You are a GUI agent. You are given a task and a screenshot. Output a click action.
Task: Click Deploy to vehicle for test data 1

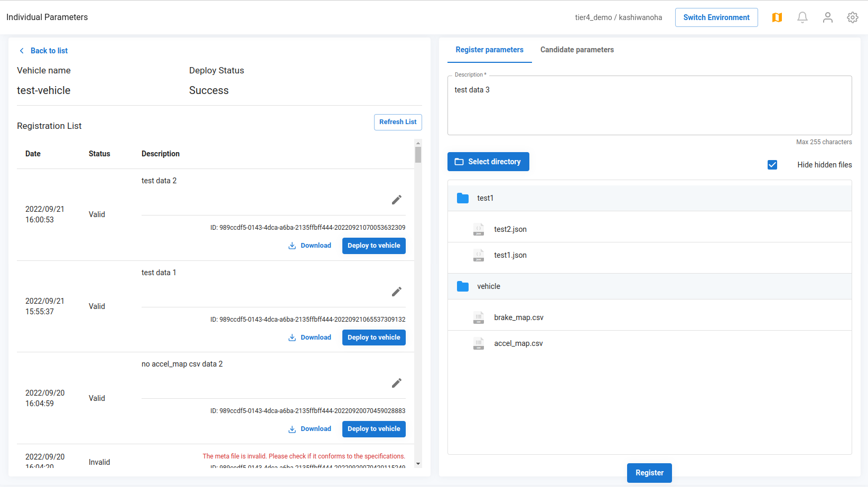point(374,337)
